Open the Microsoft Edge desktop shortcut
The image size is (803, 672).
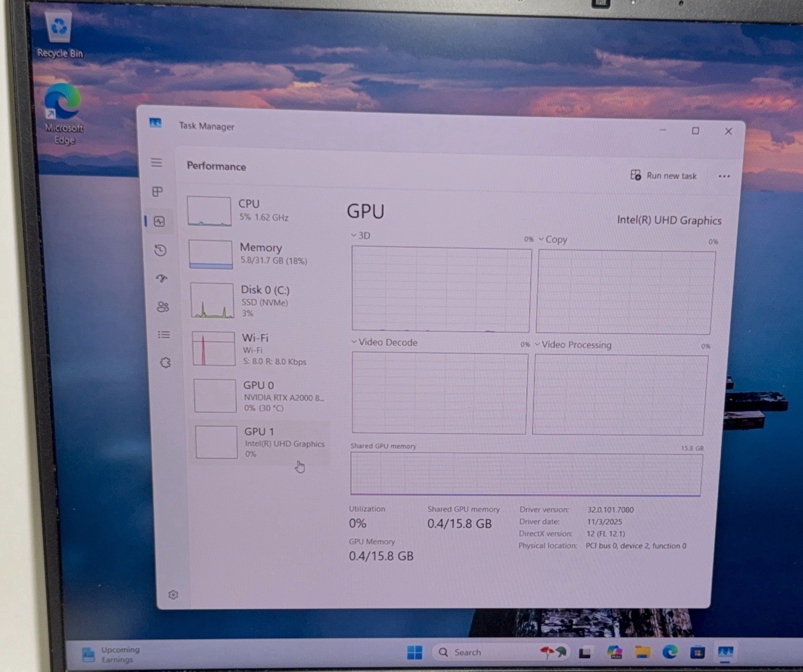(x=64, y=114)
